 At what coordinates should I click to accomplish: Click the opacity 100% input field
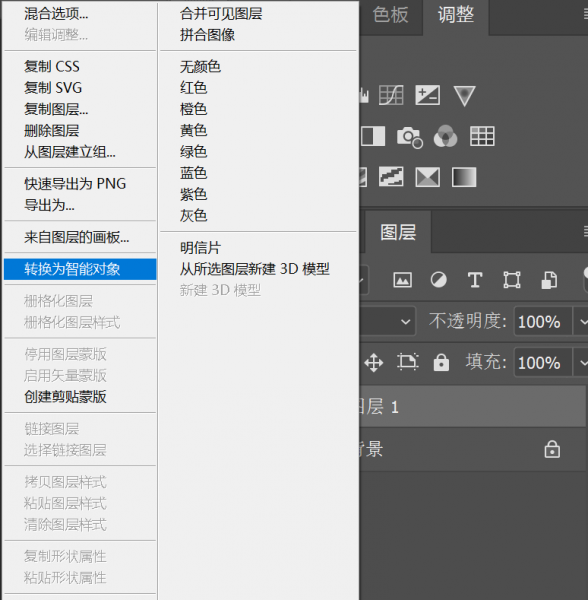[x=543, y=321]
